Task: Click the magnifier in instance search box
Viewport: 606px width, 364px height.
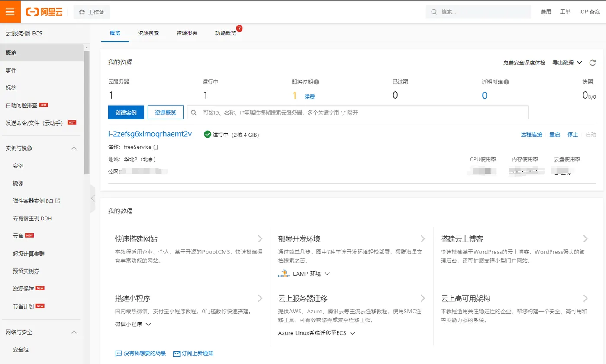Action: pyautogui.click(x=194, y=113)
